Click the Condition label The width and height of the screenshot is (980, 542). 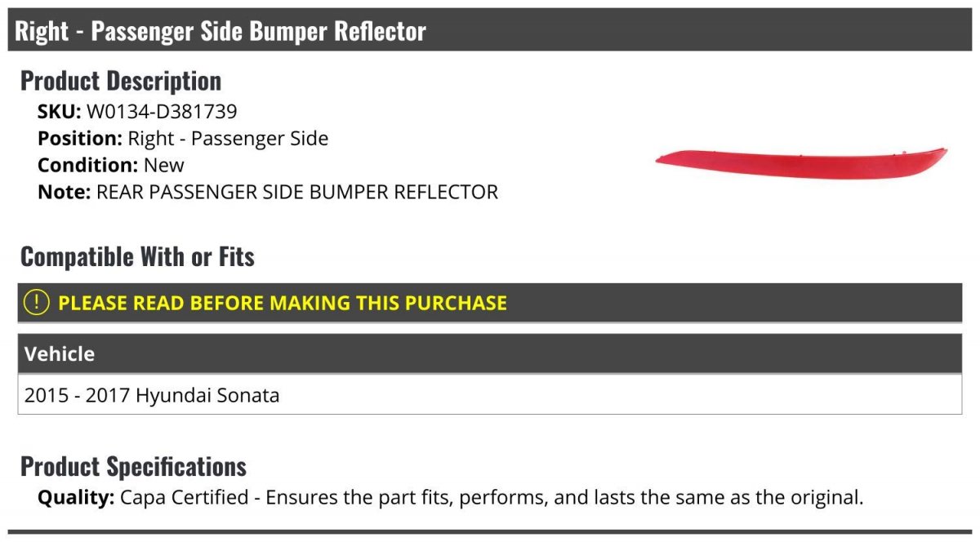pyautogui.click(x=88, y=166)
